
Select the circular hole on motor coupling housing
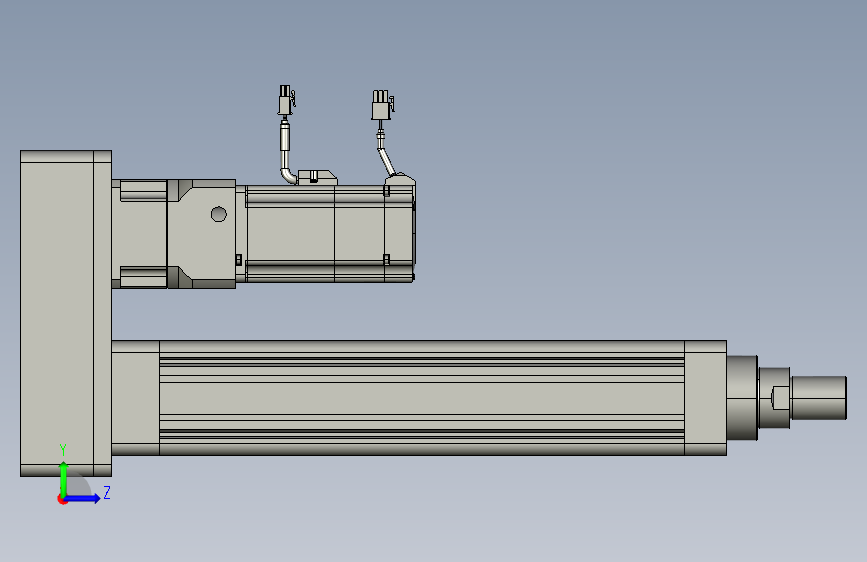[218, 214]
